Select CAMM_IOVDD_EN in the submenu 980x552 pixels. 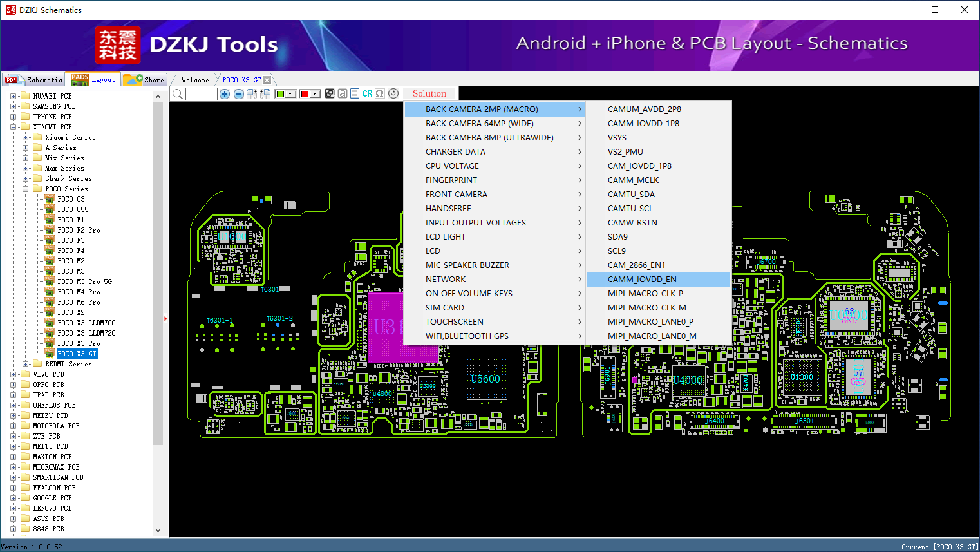click(659, 280)
